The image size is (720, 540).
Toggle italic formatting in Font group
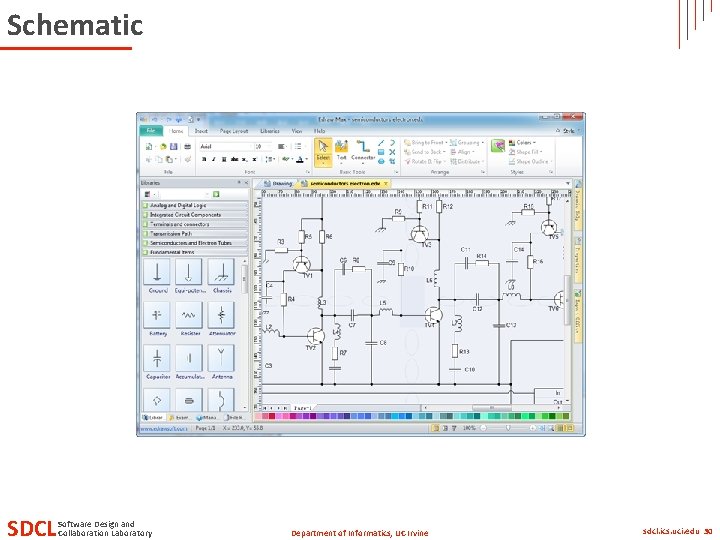214,159
